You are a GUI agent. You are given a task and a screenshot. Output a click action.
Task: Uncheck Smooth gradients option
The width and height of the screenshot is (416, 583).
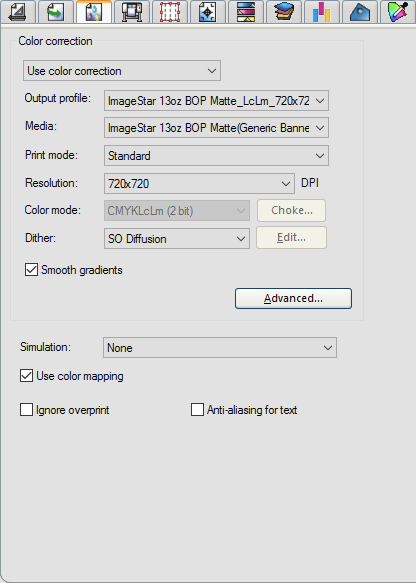31,270
